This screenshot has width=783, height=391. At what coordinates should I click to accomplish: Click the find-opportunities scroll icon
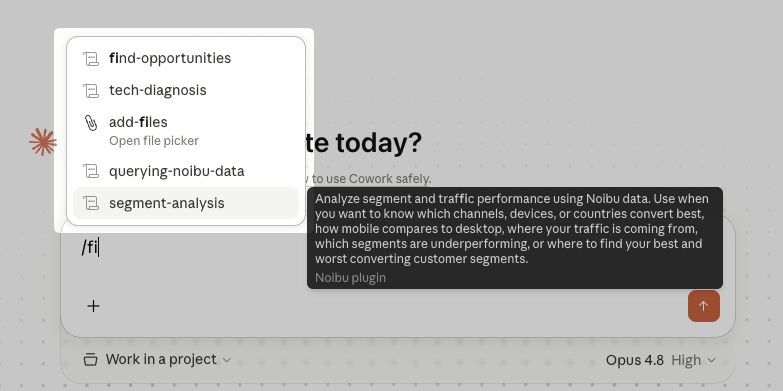(x=91, y=58)
